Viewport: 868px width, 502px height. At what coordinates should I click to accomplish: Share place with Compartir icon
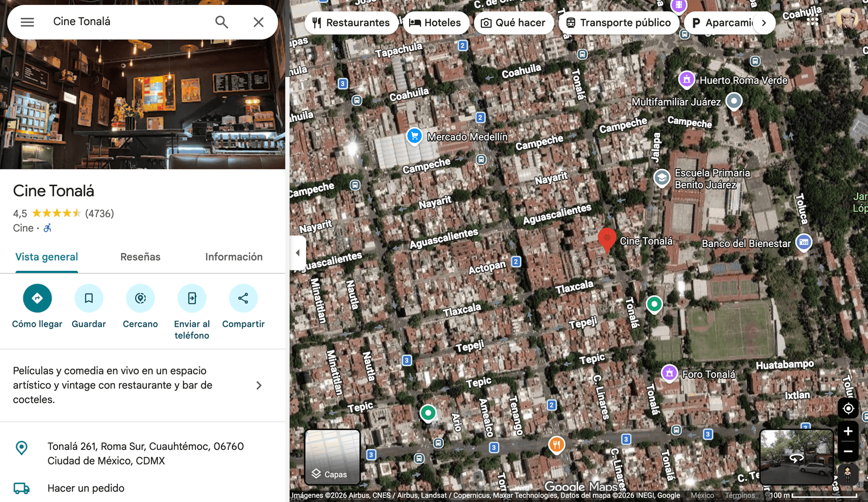point(243,298)
